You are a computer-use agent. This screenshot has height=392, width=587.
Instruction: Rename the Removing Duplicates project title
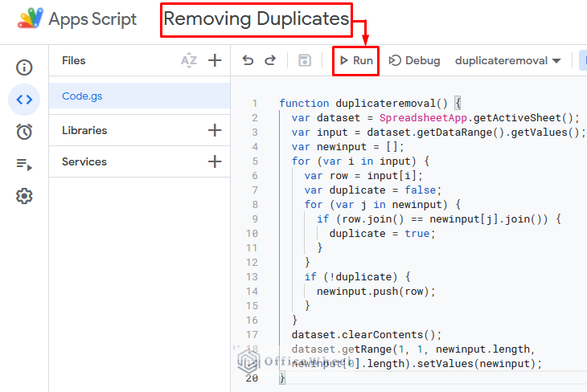257,19
